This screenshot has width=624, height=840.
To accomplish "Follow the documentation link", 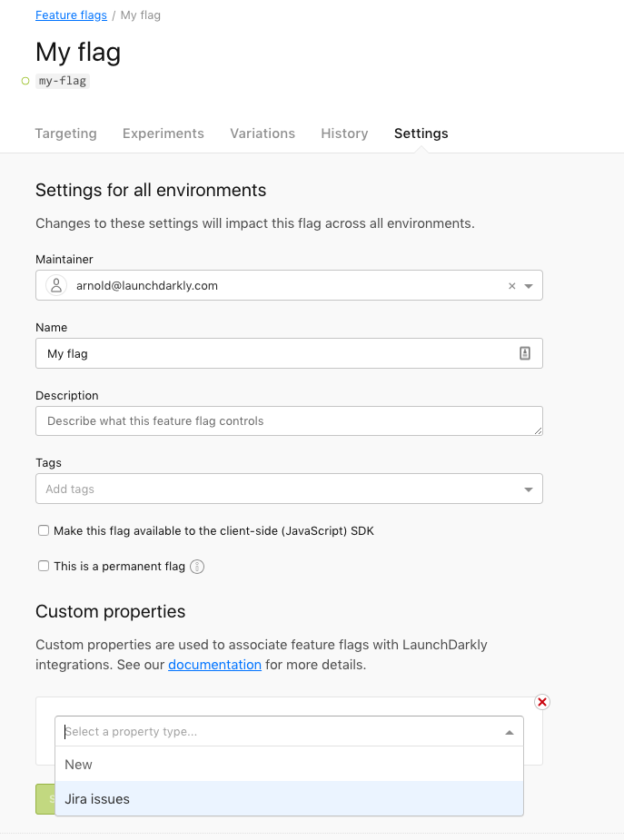I will point(214,665).
